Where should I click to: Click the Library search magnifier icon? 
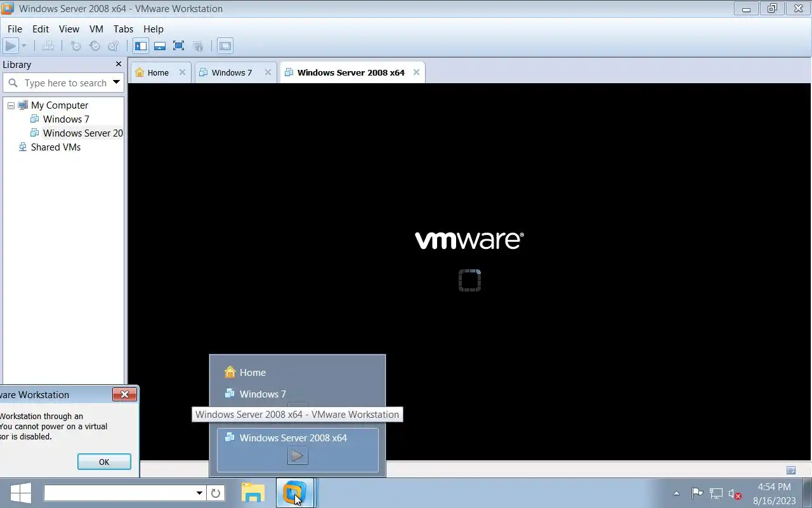(x=13, y=83)
